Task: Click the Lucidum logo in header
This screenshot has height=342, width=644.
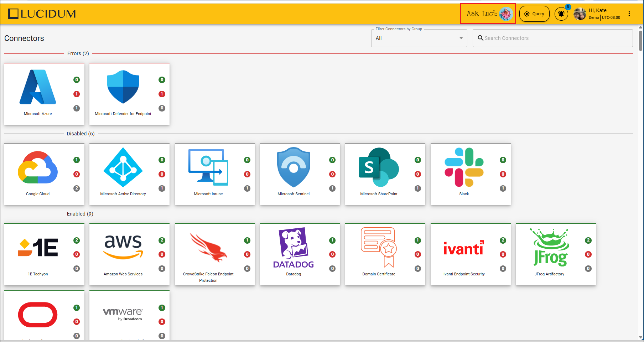Action: (x=42, y=14)
